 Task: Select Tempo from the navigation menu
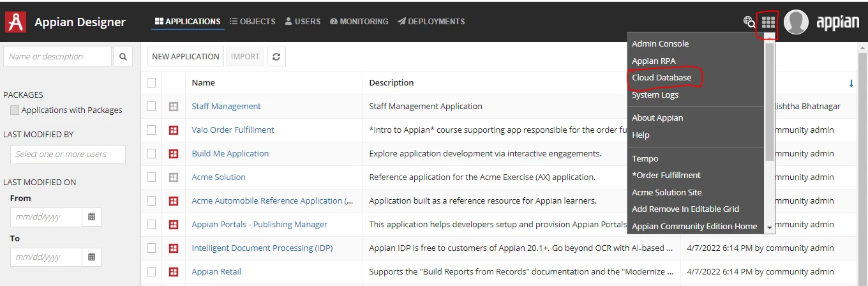pos(645,159)
